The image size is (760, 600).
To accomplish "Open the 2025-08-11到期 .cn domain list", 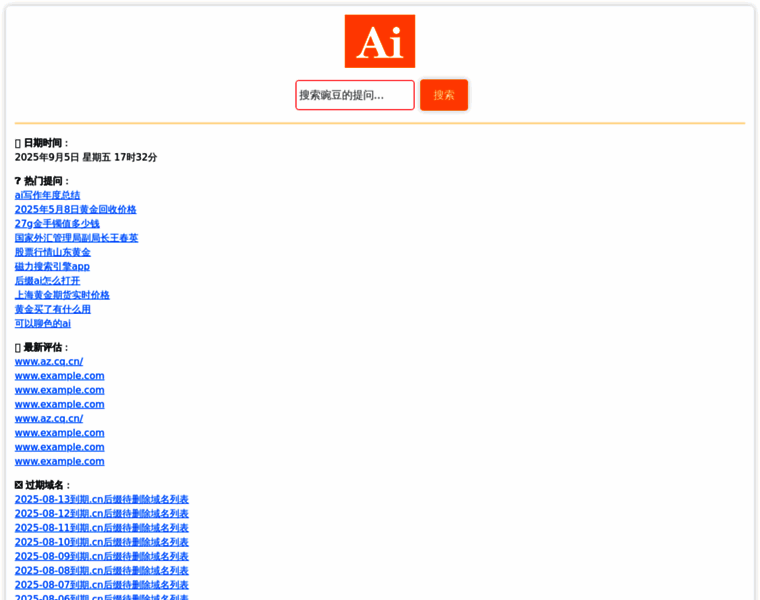I will pyautogui.click(x=102, y=528).
